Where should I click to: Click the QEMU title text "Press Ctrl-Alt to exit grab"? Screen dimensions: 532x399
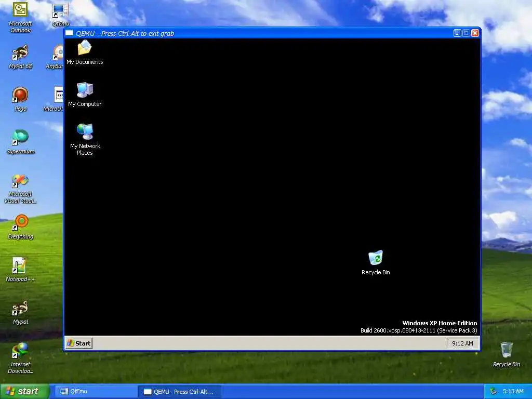(x=138, y=34)
